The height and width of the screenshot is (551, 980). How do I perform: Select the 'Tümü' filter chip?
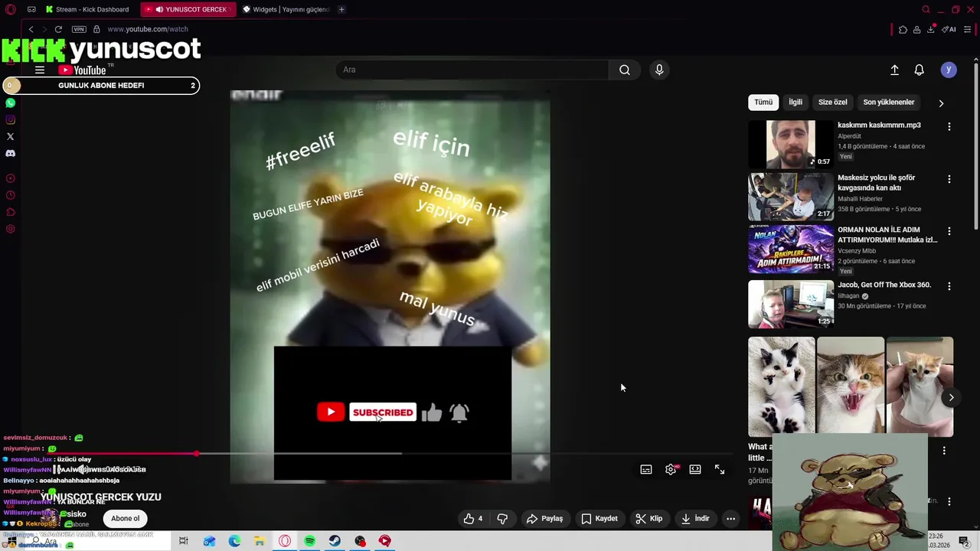(x=763, y=102)
